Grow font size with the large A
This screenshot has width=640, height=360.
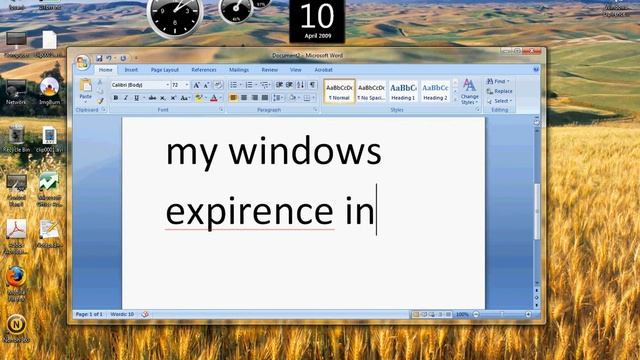196,85
